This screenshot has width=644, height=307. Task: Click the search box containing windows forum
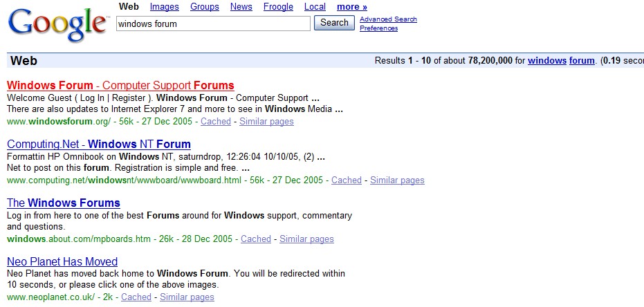click(213, 24)
